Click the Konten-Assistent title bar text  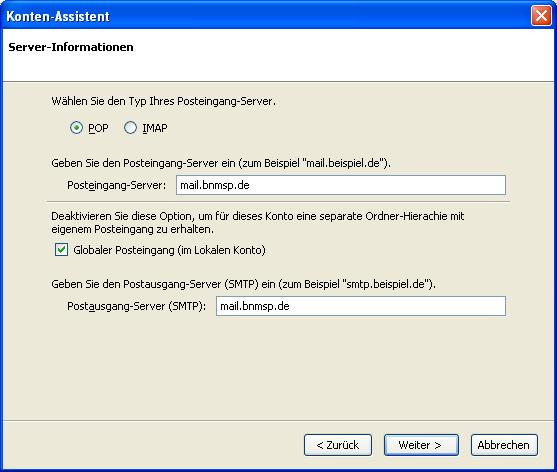(58, 16)
